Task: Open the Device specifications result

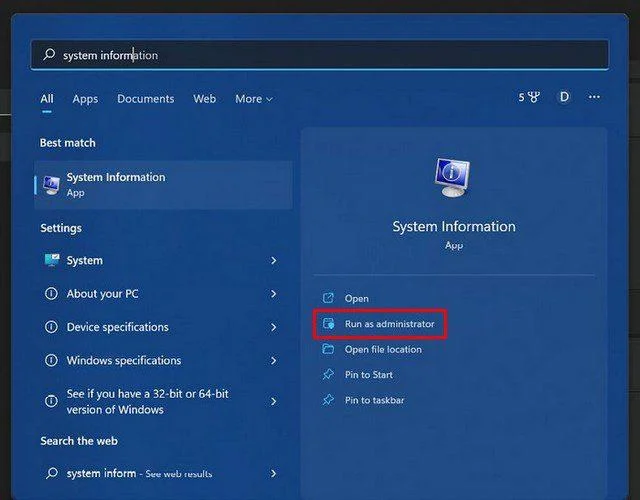Action: 163,327
